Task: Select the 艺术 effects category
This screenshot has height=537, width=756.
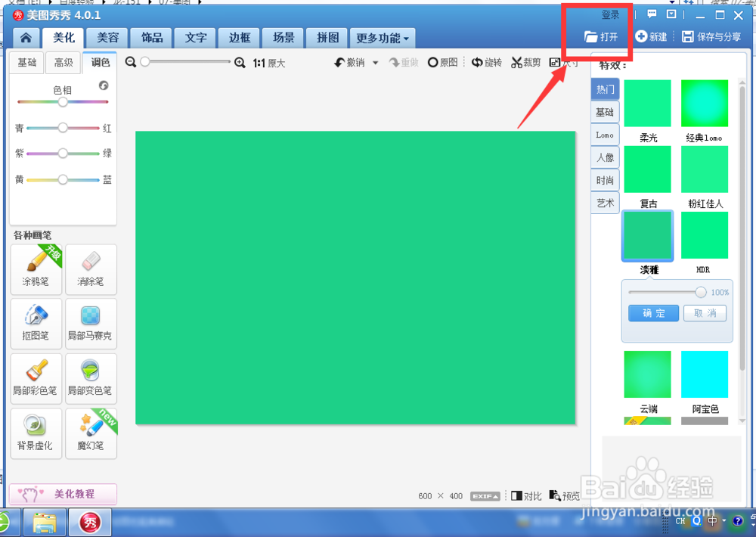Action: coord(605,203)
